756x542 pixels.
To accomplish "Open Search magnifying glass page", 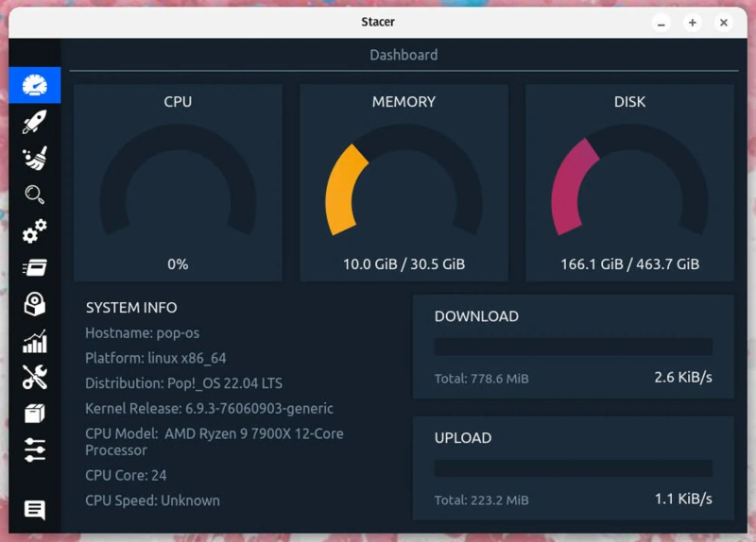I will 35,195.
